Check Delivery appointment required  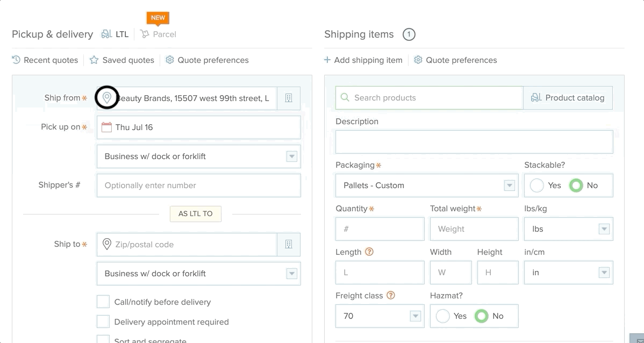(103, 321)
